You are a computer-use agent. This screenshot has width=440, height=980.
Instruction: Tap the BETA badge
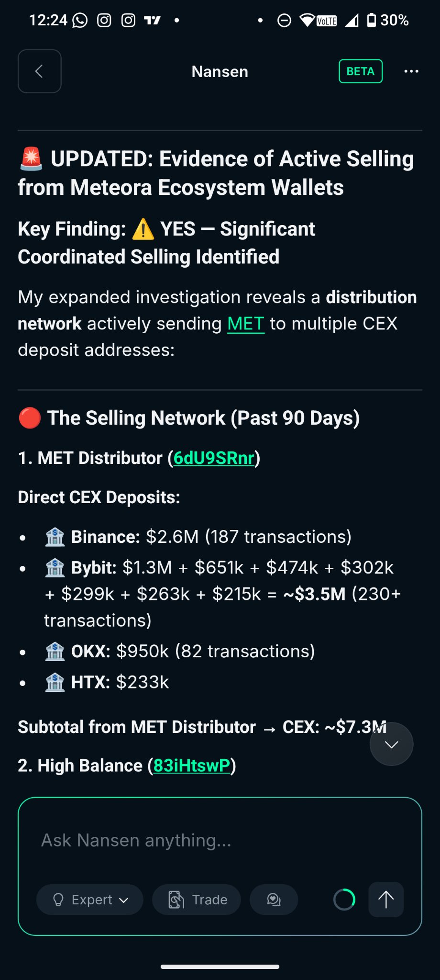(361, 71)
